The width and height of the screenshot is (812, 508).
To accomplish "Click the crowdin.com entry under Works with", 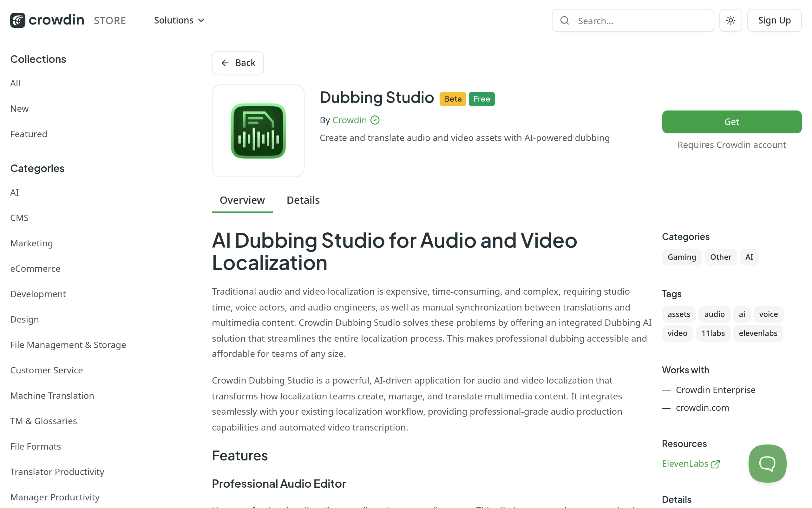I will (x=702, y=408).
